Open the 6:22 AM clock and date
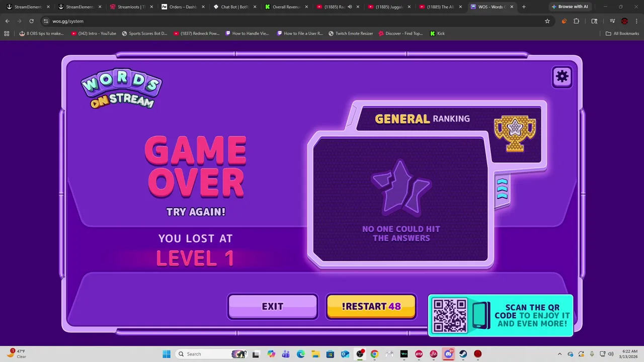Image resolution: width=644 pixels, height=362 pixels. [629, 354]
